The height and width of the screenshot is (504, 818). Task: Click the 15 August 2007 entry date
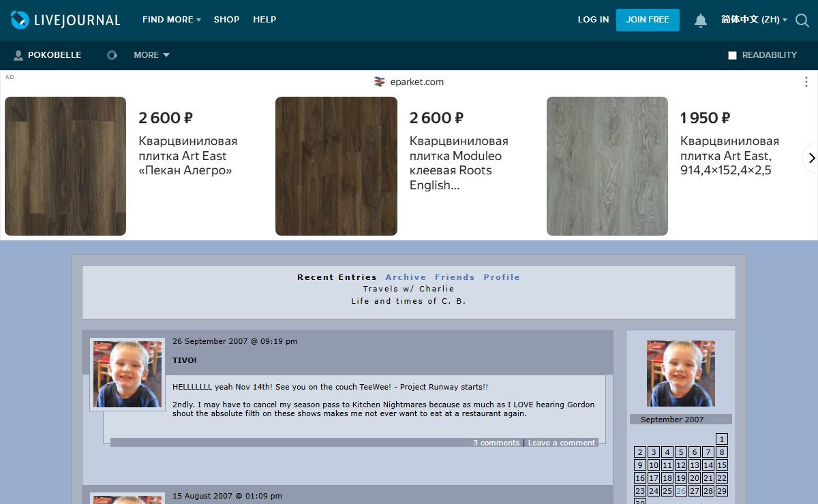click(227, 496)
